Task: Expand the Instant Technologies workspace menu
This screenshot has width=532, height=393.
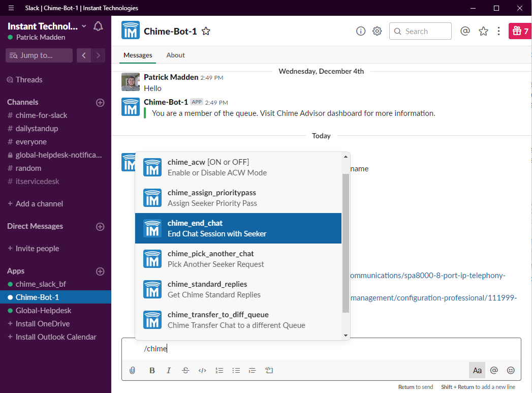Action: [x=47, y=26]
